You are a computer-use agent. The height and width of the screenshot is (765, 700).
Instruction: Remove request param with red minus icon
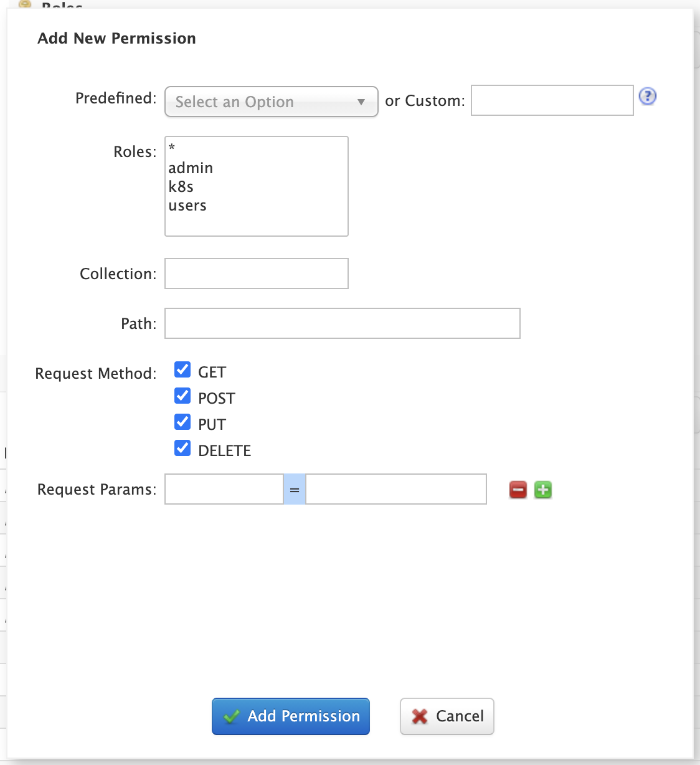(518, 490)
